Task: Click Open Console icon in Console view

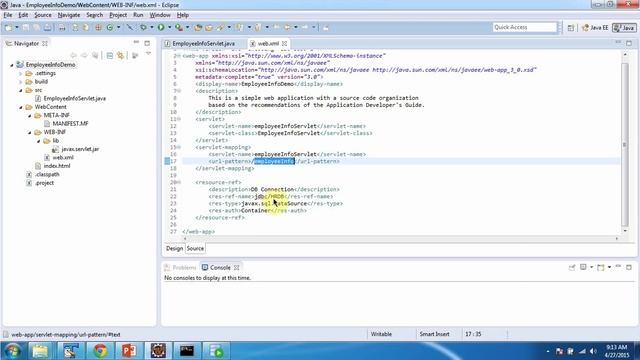Action: pos(601,267)
